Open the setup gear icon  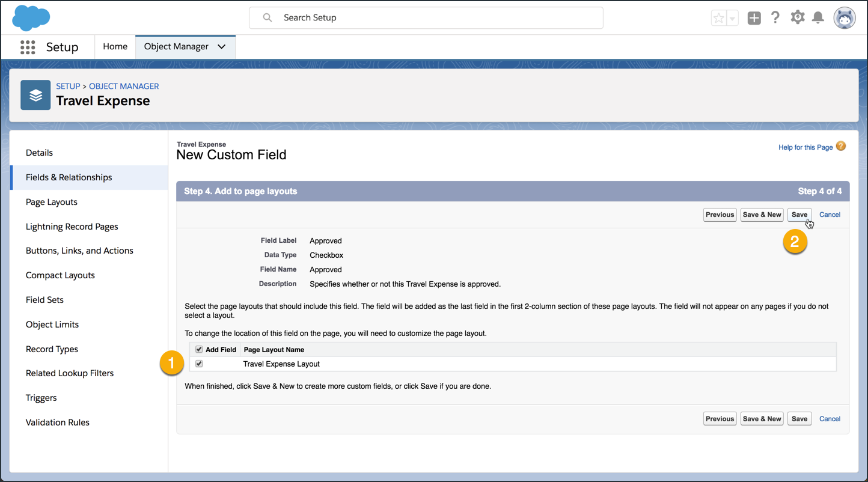pyautogui.click(x=797, y=17)
